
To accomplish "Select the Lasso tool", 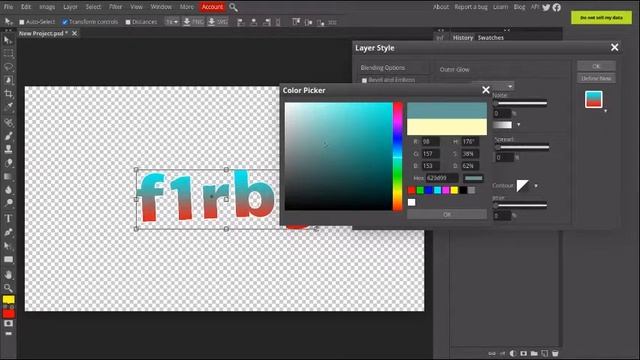I will tap(8, 67).
